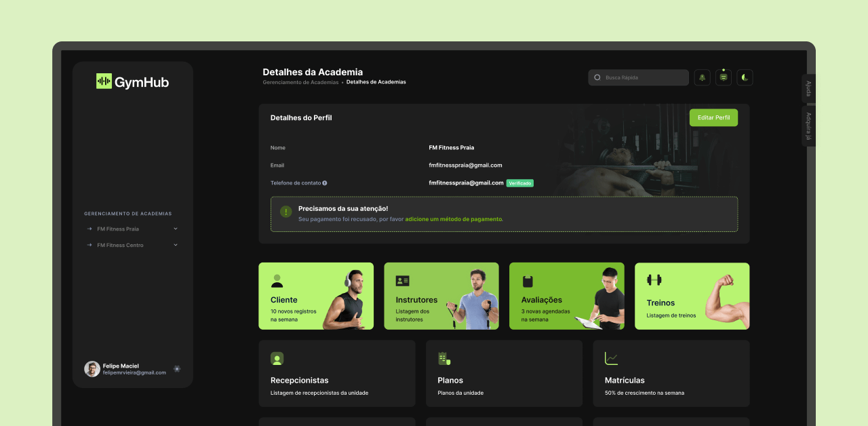Open settings gear next to Felipe Maciel
The height and width of the screenshot is (426, 868).
pyautogui.click(x=177, y=369)
